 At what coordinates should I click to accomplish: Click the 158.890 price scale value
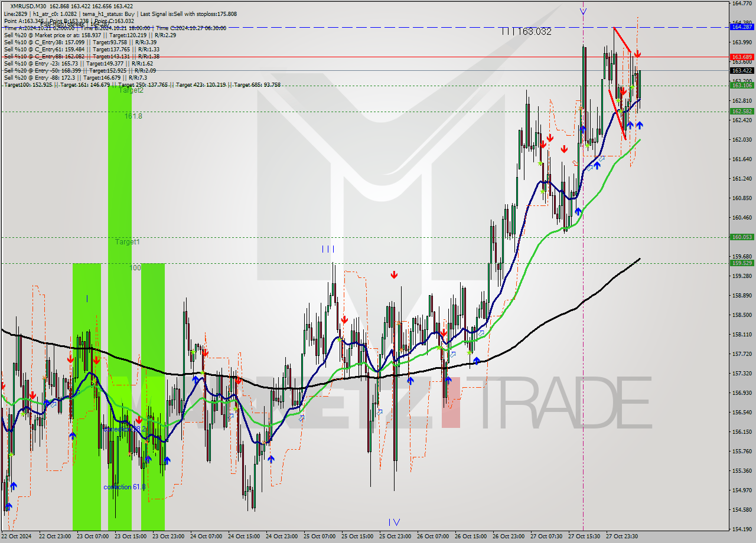pos(742,295)
